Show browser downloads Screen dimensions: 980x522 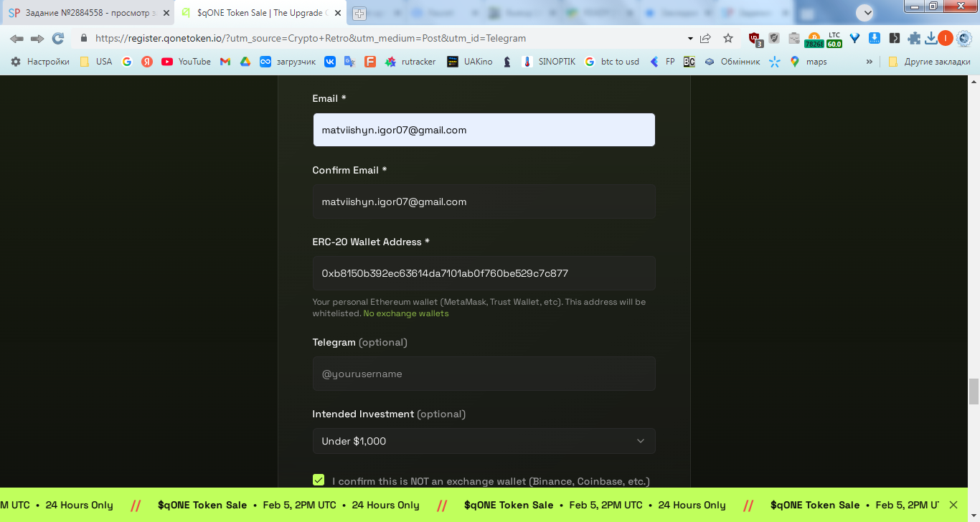930,39
